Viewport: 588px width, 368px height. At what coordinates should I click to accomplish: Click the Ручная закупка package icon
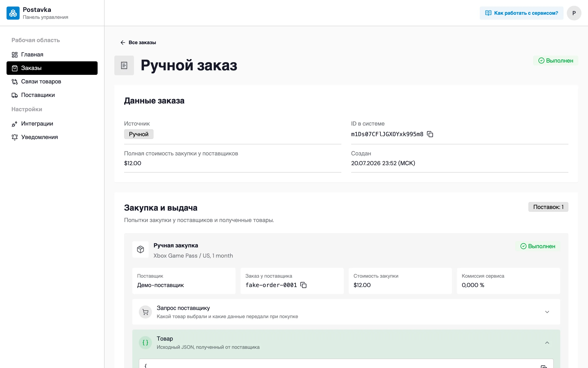140,249
